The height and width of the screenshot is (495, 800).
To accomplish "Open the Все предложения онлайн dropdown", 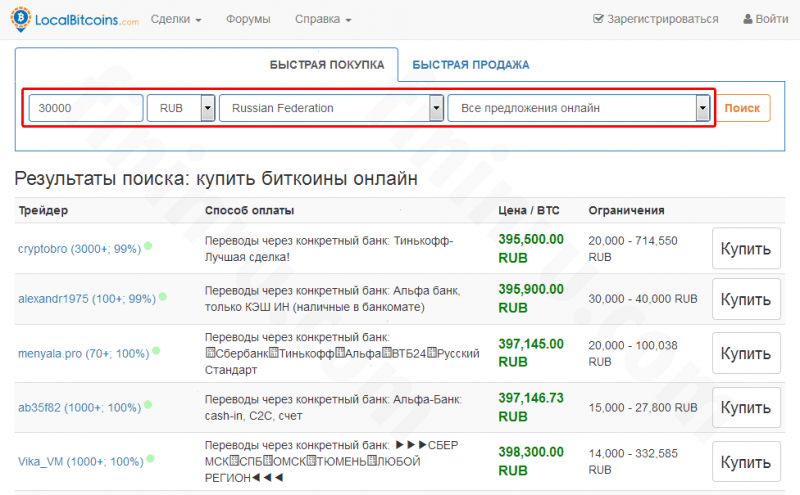I will pyautogui.click(x=703, y=108).
